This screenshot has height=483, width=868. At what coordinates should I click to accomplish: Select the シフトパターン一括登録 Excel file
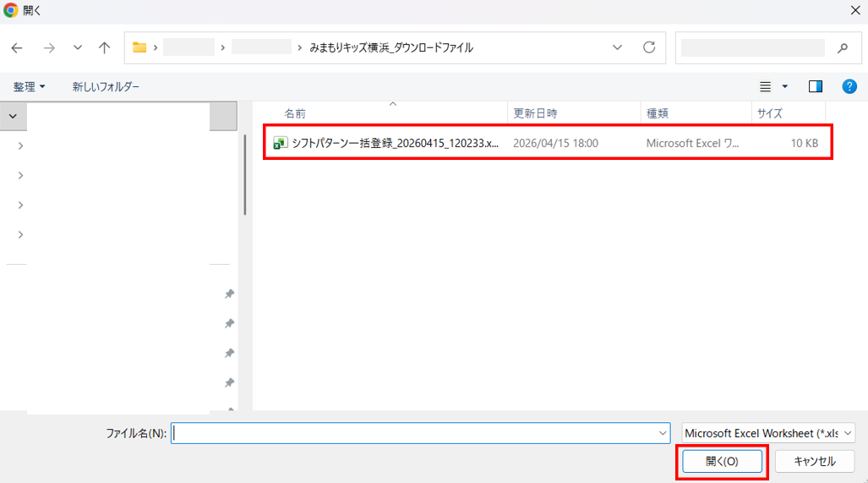coord(394,143)
